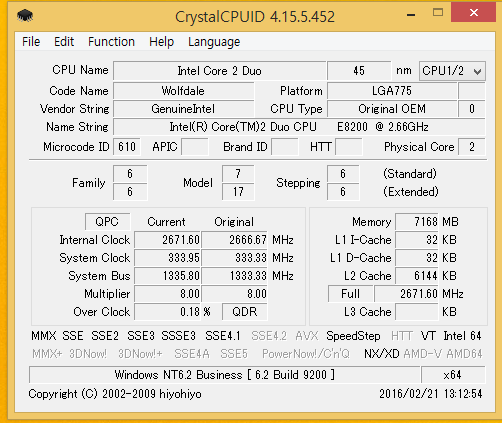
Task: Click the Vendor String field GenuineIntel
Action: pyautogui.click(x=183, y=109)
